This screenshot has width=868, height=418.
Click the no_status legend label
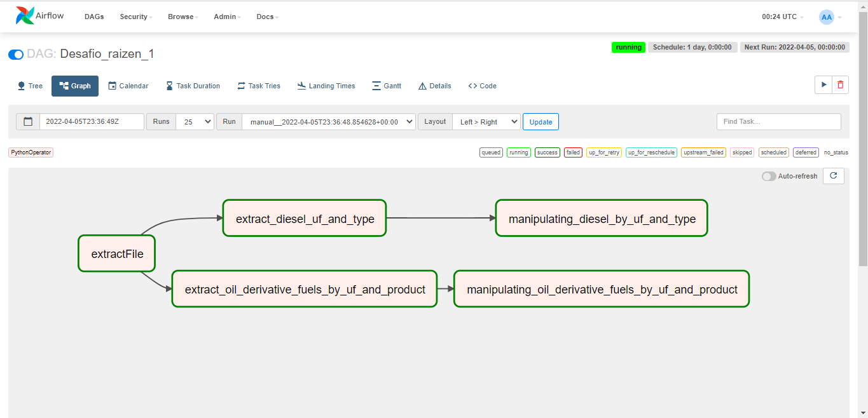[x=836, y=152]
